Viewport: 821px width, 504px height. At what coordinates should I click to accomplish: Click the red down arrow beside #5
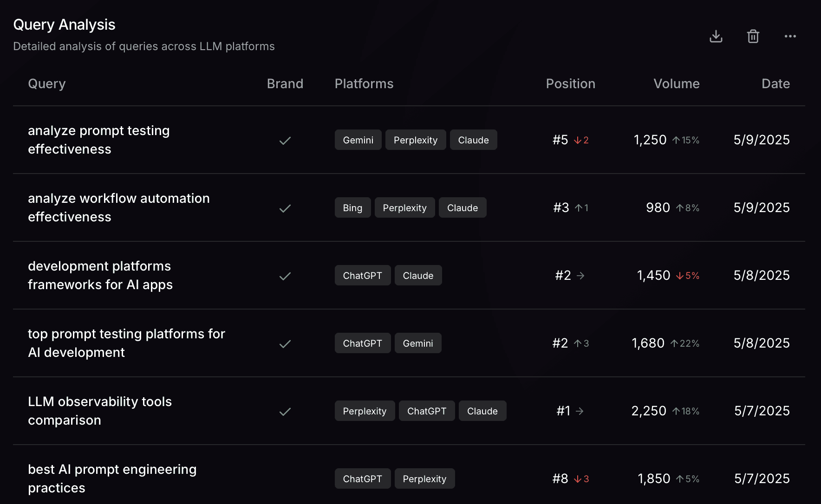[578, 140]
